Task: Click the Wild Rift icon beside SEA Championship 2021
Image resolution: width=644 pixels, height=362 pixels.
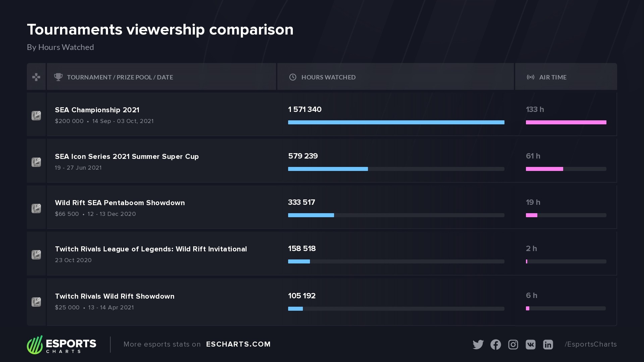Action: pyautogui.click(x=36, y=116)
